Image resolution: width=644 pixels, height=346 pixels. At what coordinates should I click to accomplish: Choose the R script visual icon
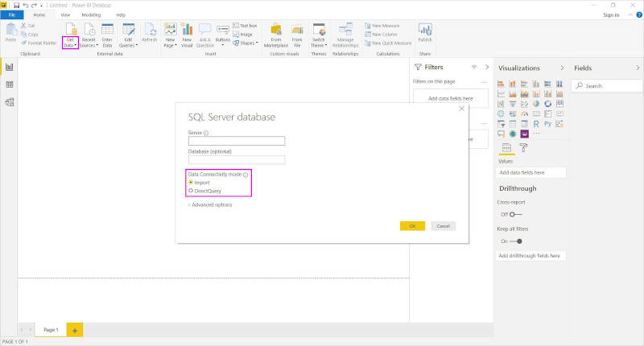click(x=536, y=124)
